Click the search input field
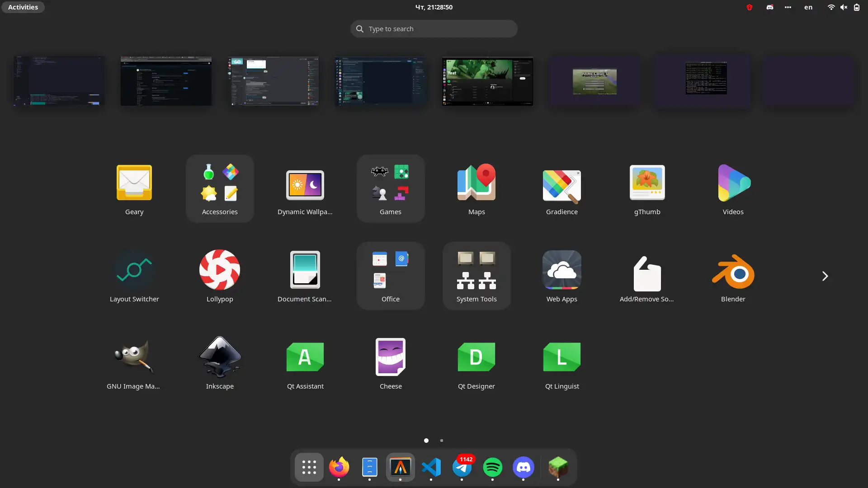 (x=434, y=28)
